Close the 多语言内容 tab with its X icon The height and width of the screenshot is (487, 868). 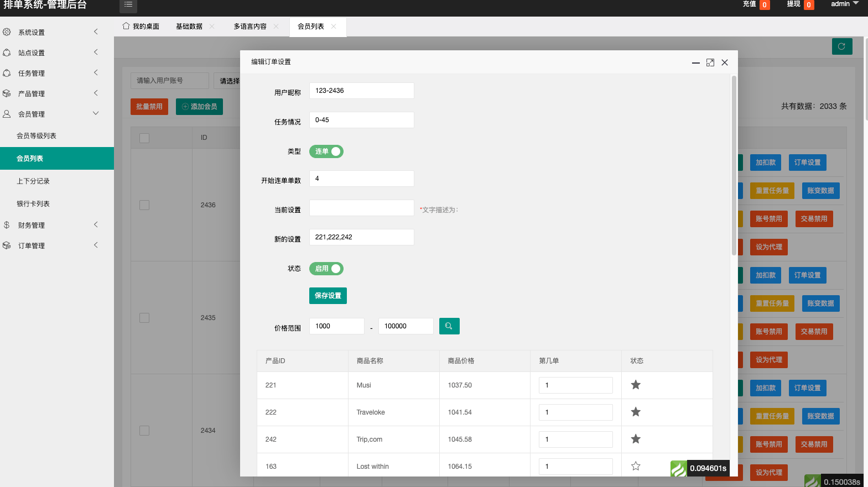pos(276,27)
